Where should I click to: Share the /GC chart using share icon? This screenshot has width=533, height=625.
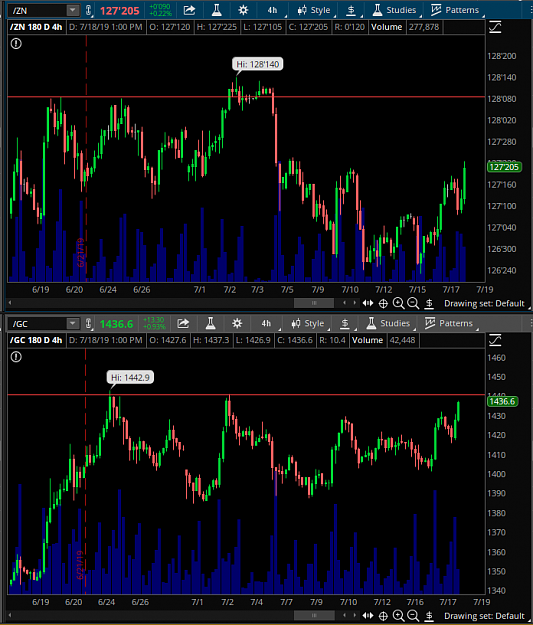[183, 323]
